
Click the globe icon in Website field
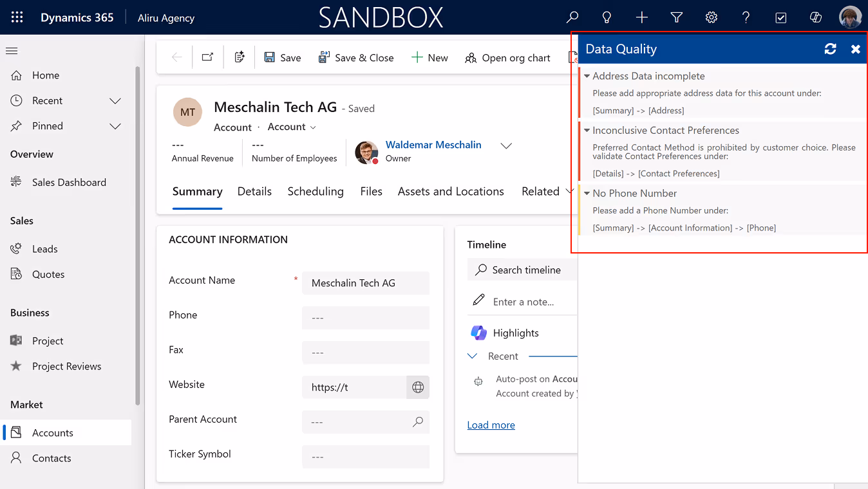coord(418,387)
